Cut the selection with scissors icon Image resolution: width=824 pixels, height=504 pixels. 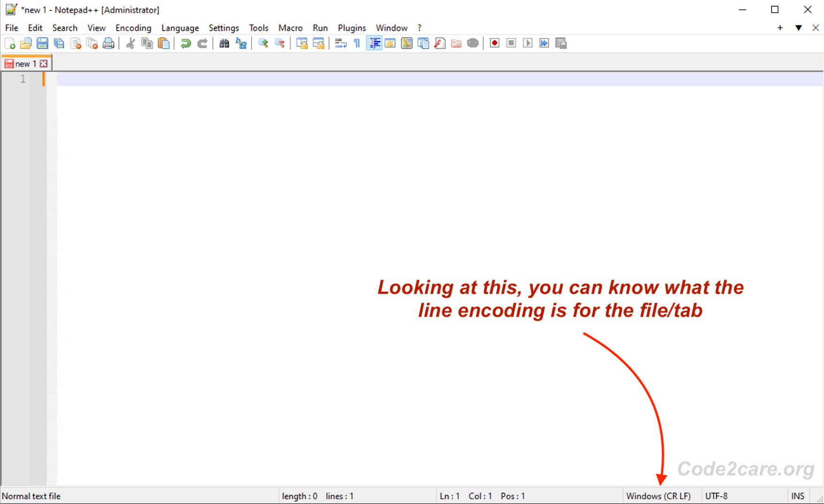(x=130, y=43)
